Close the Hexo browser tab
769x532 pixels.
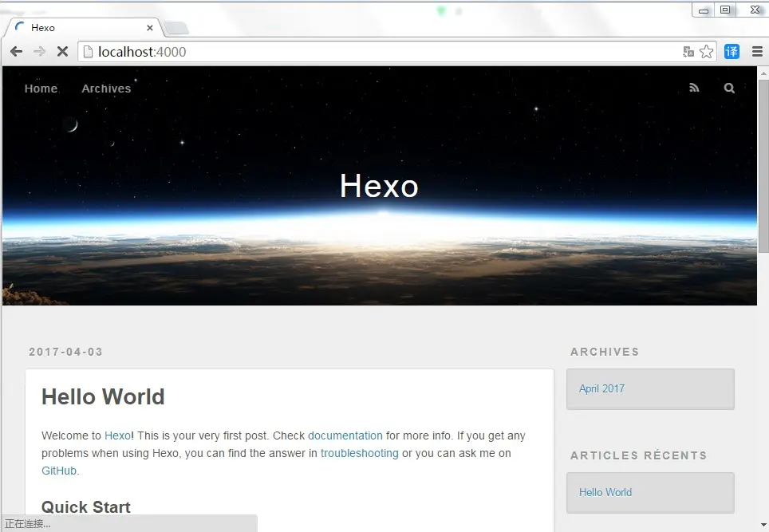(x=150, y=28)
